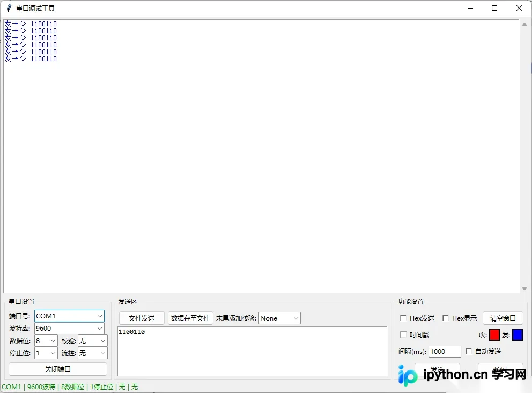
Task: Enable the 自动发送 auto-send checkbox
Action: (x=469, y=351)
